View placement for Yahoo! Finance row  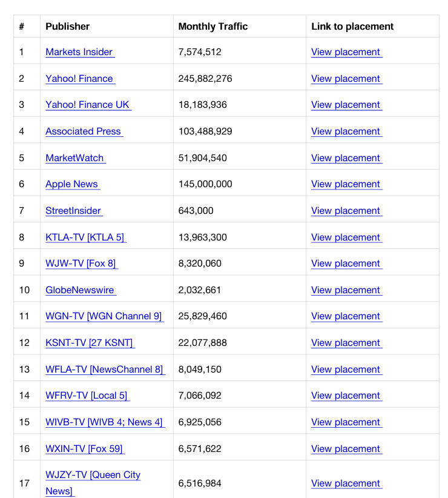(x=346, y=78)
